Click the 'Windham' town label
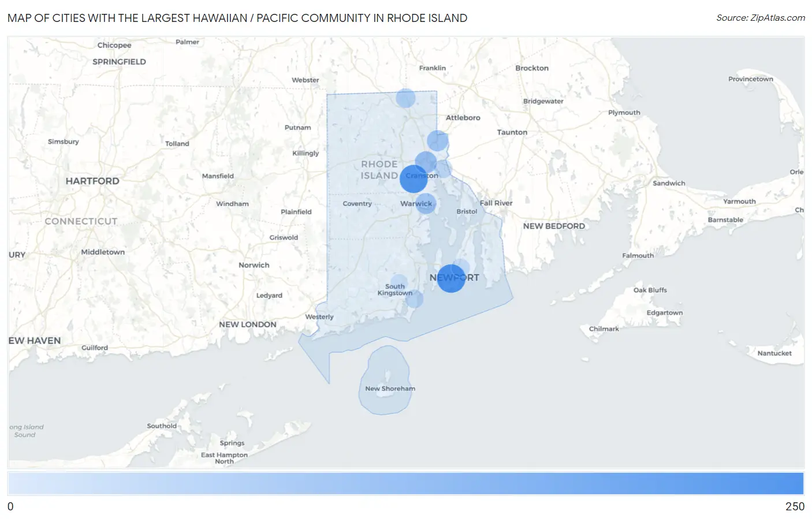The height and width of the screenshot is (519, 812). (x=232, y=204)
